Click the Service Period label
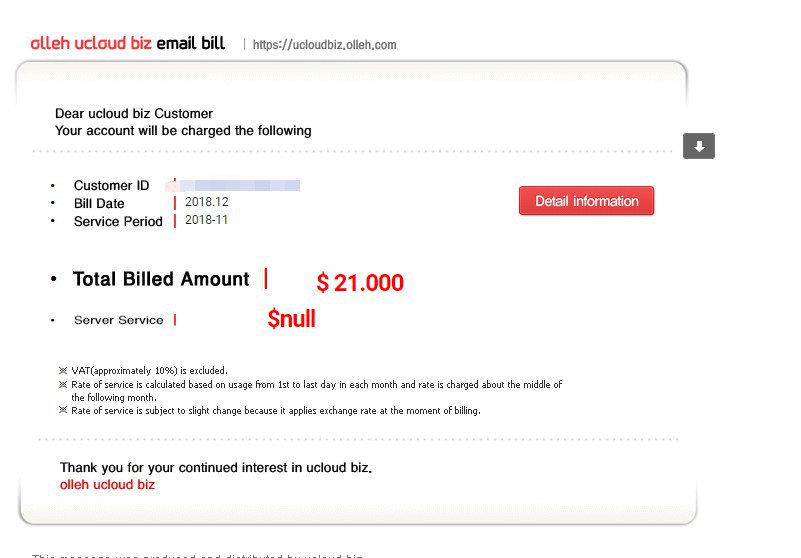The image size is (801, 558). click(x=118, y=221)
